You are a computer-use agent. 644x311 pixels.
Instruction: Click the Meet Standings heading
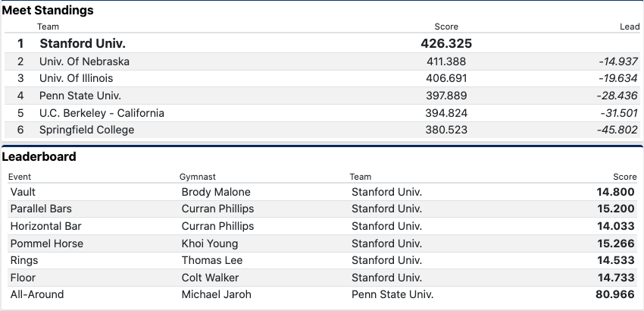48,11
